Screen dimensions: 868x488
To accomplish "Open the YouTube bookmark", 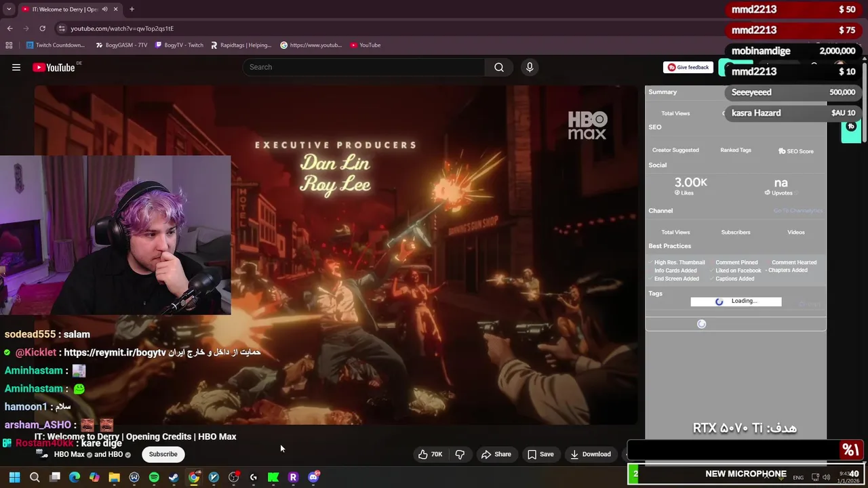I will [x=366, y=45].
